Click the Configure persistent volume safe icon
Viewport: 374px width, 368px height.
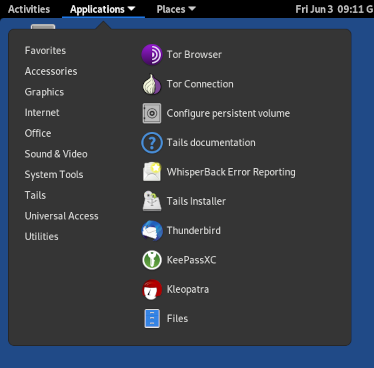152,113
